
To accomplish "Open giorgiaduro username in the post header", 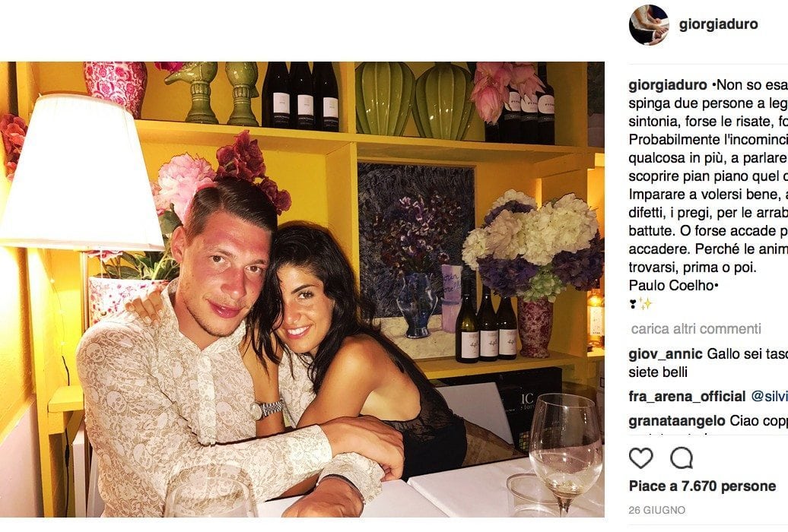I will [x=718, y=24].
